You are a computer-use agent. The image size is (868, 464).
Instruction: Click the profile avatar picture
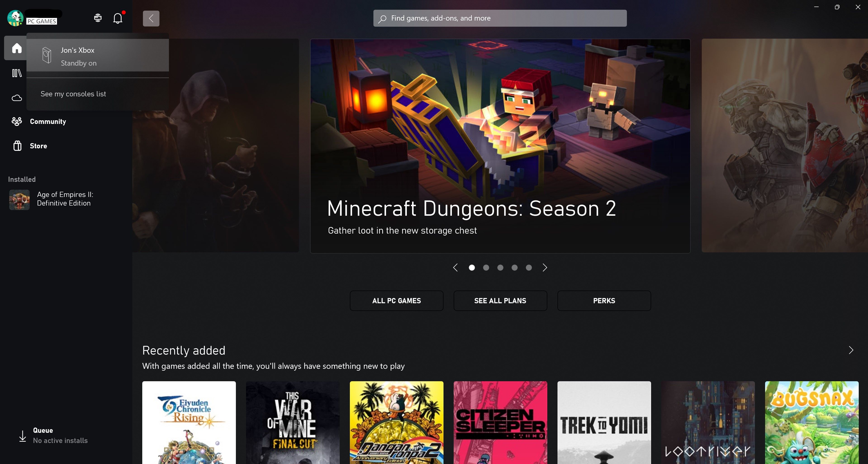[x=15, y=18]
